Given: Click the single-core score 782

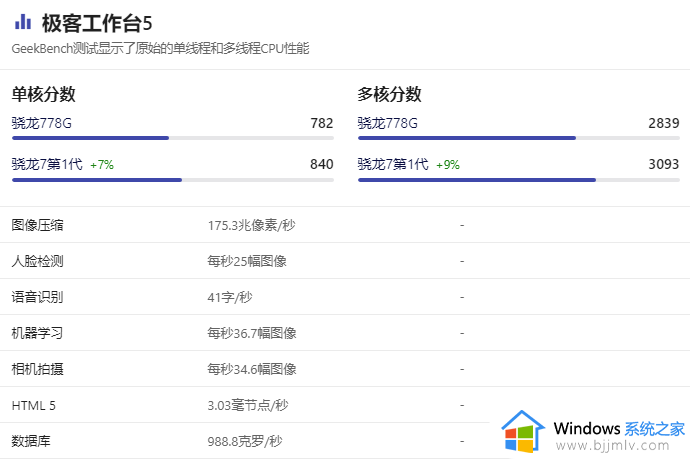Looking at the screenshot, I should click(x=322, y=123).
